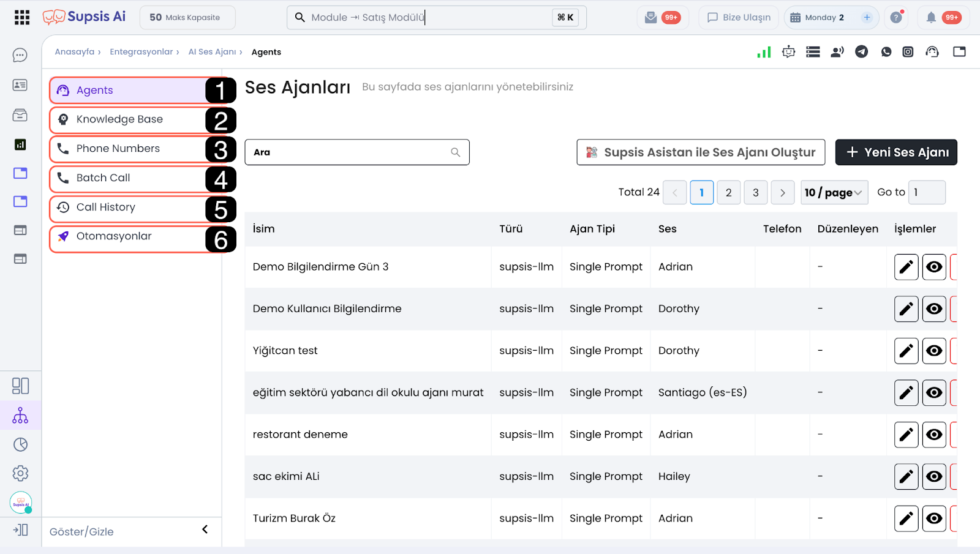
Task: Toggle view eye for Demo Bilgilendirme Gün 3
Action: click(x=934, y=267)
